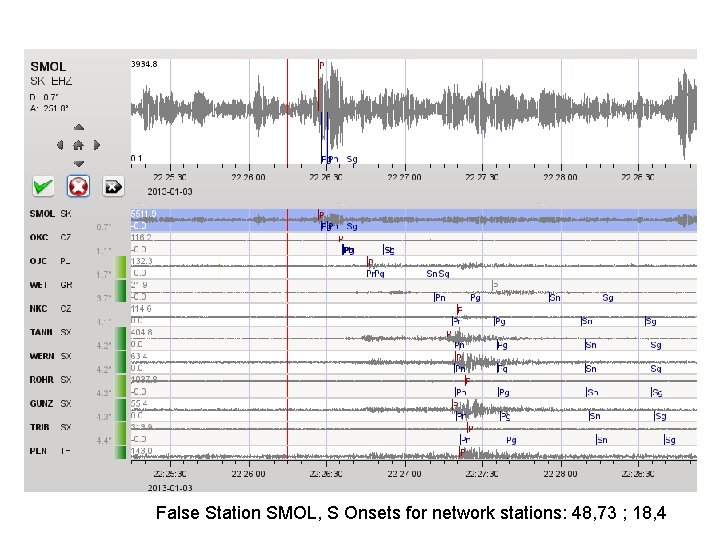Click the Pn marker on WET trace

tap(439, 298)
